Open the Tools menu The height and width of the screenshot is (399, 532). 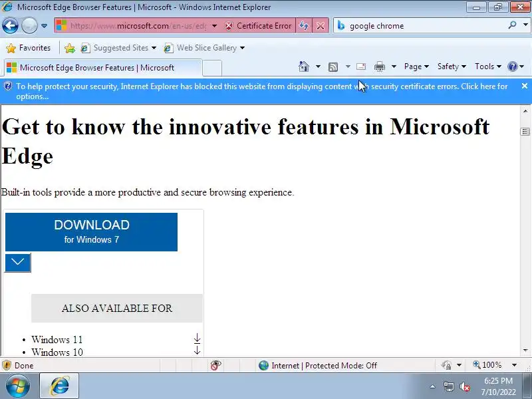488,66
